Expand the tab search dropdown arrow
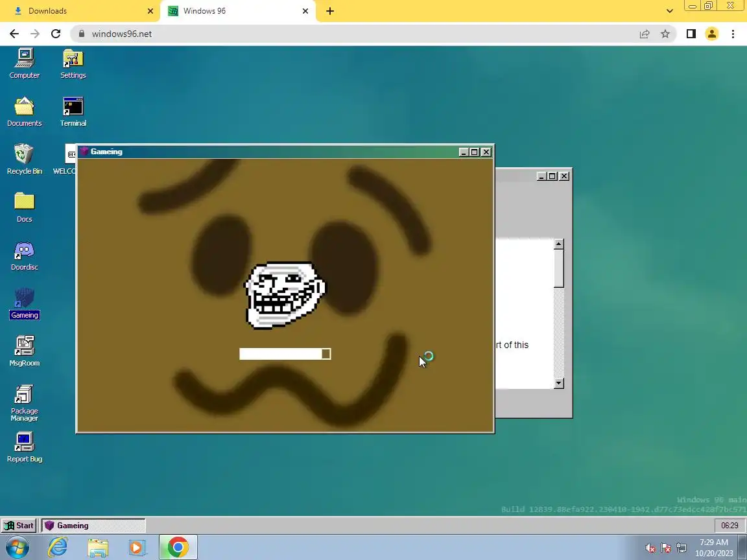The height and width of the screenshot is (560, 747). tap(669, 11)
